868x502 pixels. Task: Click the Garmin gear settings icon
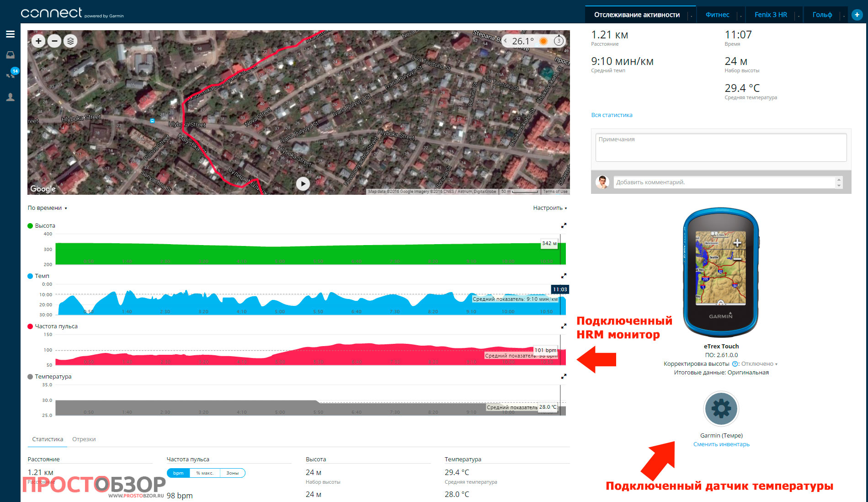point(721,408)
